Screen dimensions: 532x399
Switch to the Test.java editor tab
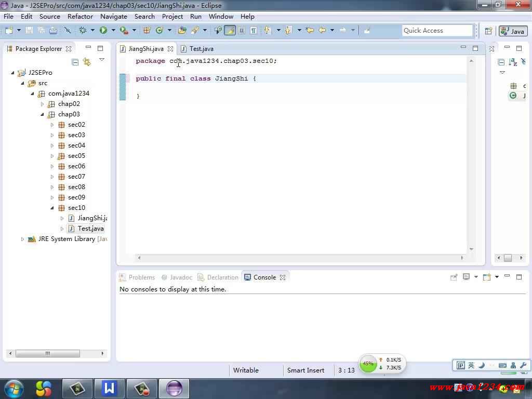pos(201,49)
